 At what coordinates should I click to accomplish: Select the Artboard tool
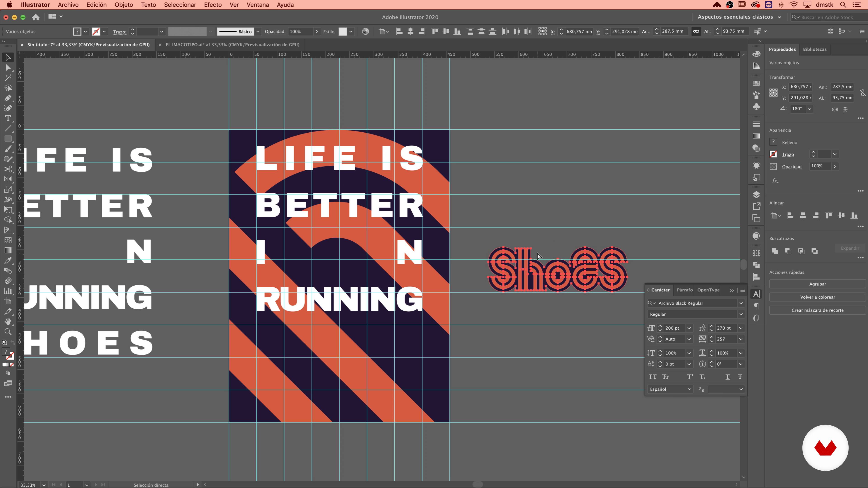click(x=8, y=301)
